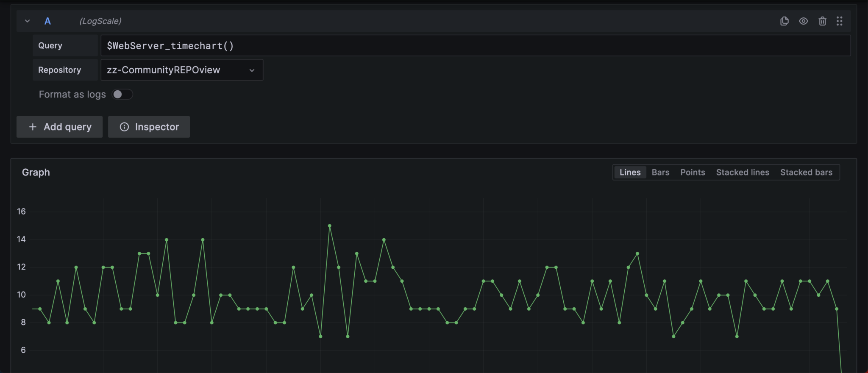Click the drag handle for query A

[839, 21]
